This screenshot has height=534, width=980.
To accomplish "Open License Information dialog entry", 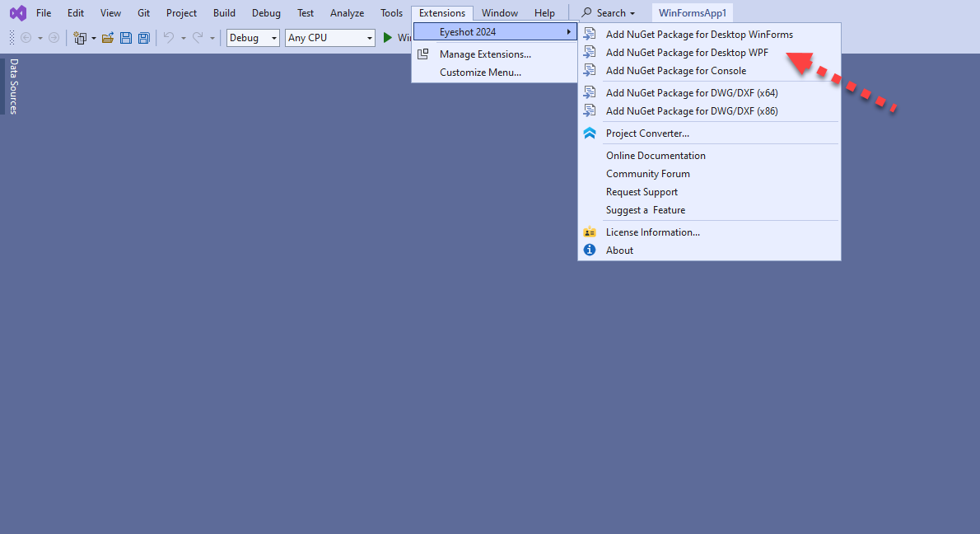I will coord(709,232).
